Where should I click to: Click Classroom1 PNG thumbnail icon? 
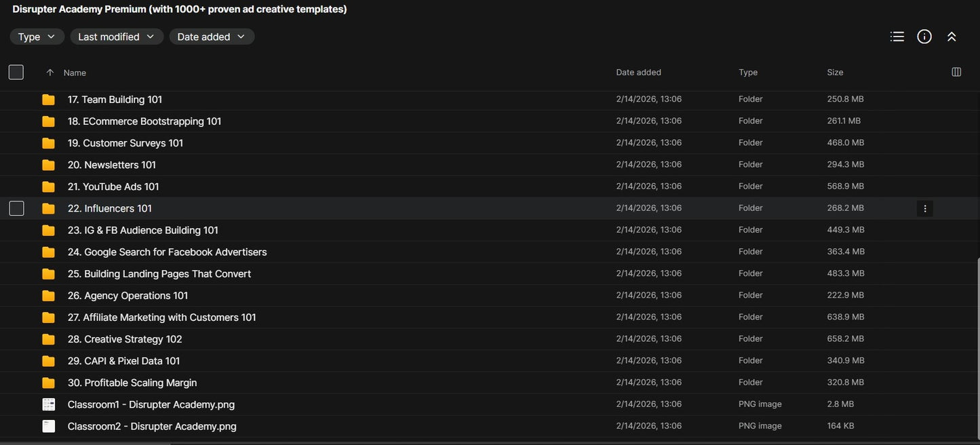click(48, 404)
